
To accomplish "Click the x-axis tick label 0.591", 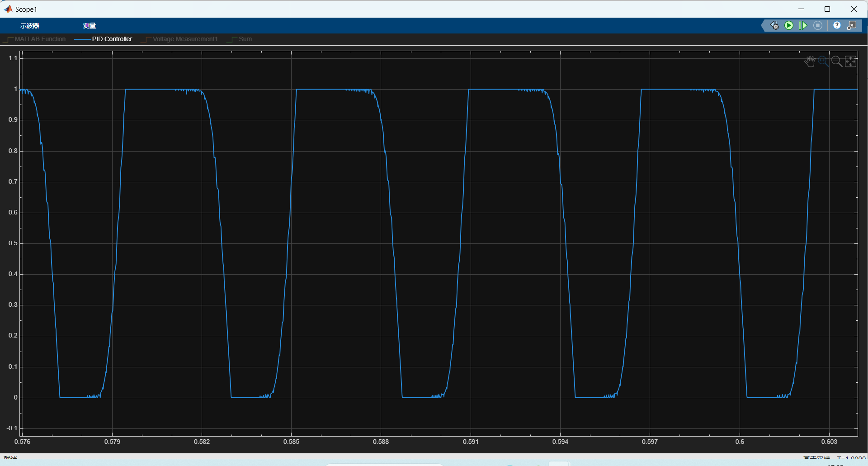I will 471,442.
